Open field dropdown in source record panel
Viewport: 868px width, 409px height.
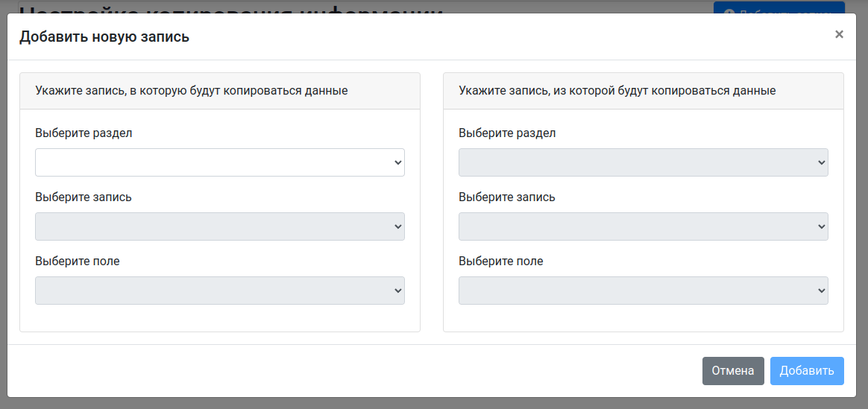coord(643,291)
